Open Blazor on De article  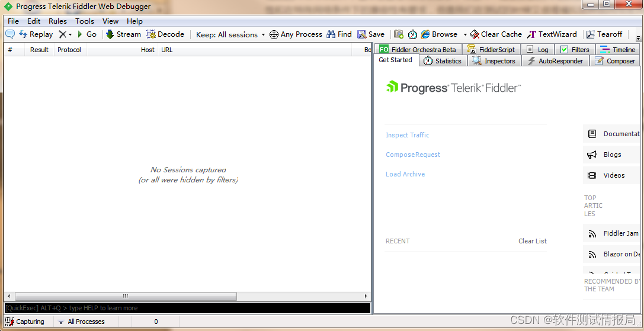tap(611, 254)
